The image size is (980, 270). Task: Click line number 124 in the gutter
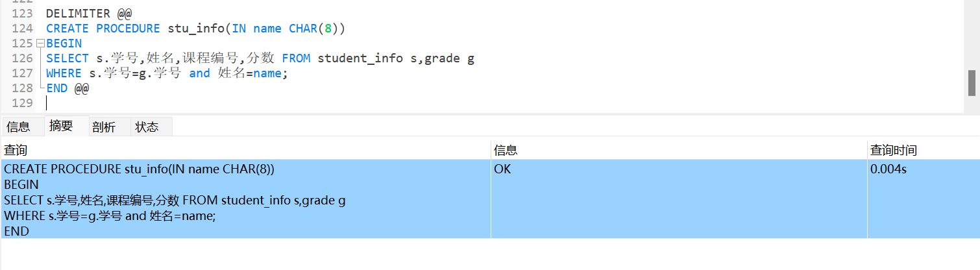(x=22, y=29)
